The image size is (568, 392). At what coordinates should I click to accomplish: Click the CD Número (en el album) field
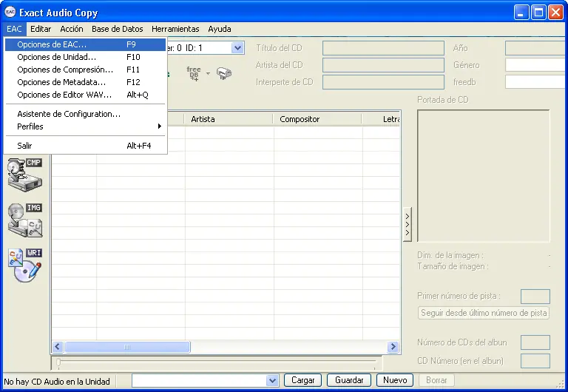[x=535, y=361]
